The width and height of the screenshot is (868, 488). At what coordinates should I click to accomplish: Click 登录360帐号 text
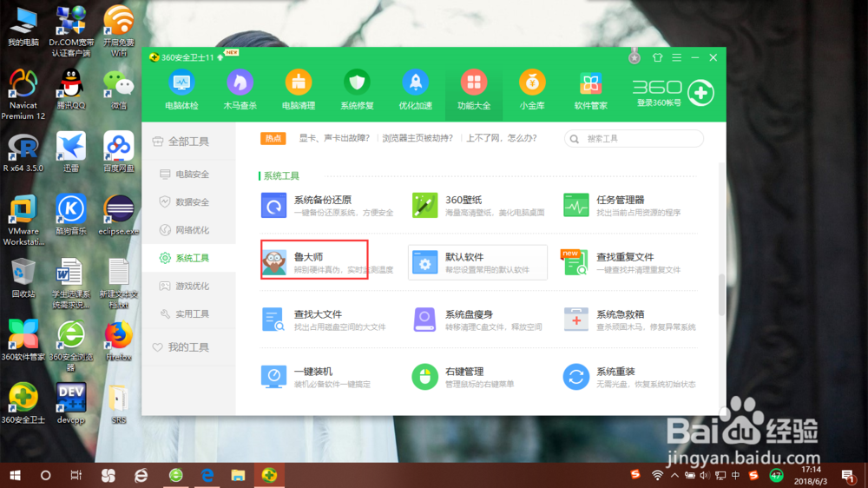(659, 103)
